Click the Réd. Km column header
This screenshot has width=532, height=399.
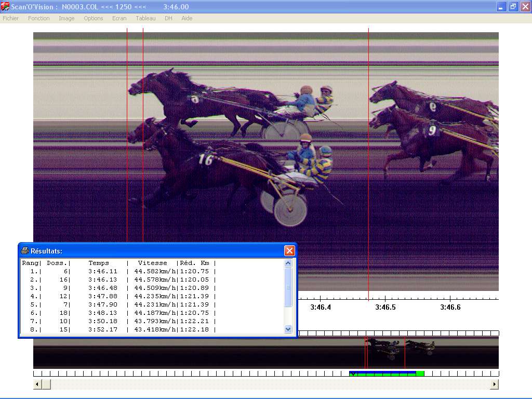tap(194, 263)
